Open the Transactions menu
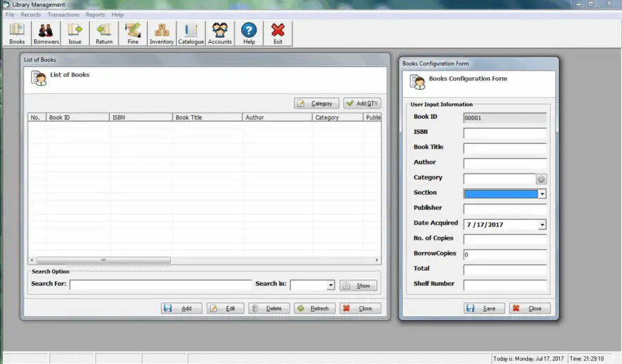Image resolution: width=622 pixels, height=364 pixels. 64,15
